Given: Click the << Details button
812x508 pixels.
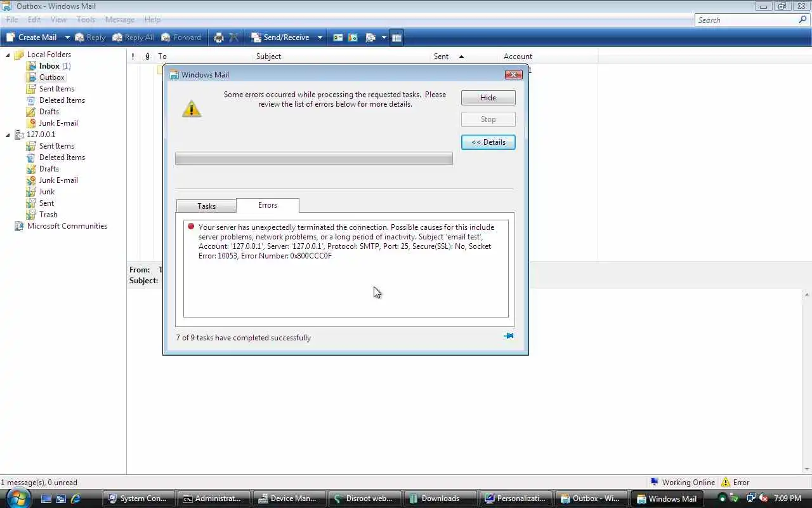Looking at the screenshot, I should coord(488,142).
